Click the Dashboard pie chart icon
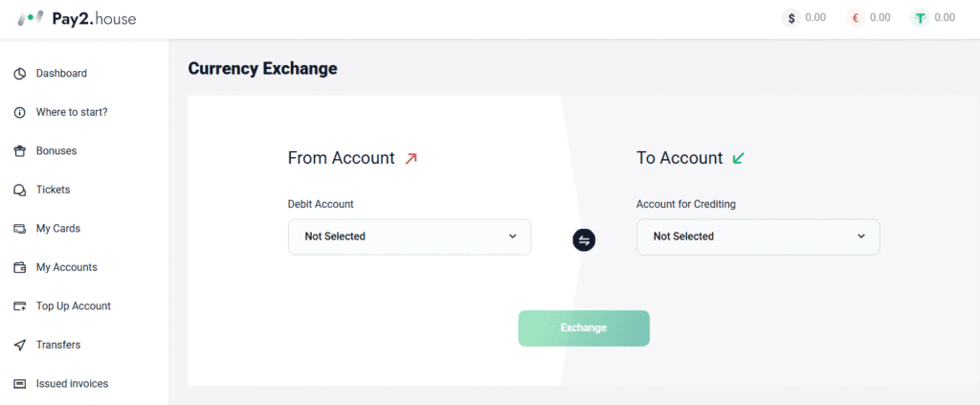The width and height of the screenshot is (980, 405). tap(20, 74)
